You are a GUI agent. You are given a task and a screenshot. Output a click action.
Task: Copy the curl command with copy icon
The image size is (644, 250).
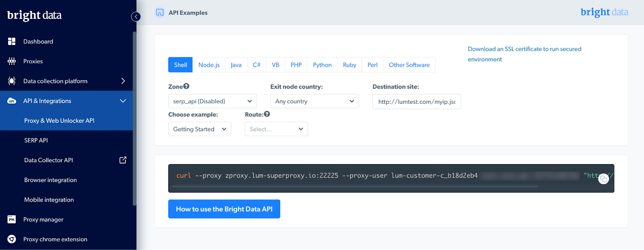point(603,179)
